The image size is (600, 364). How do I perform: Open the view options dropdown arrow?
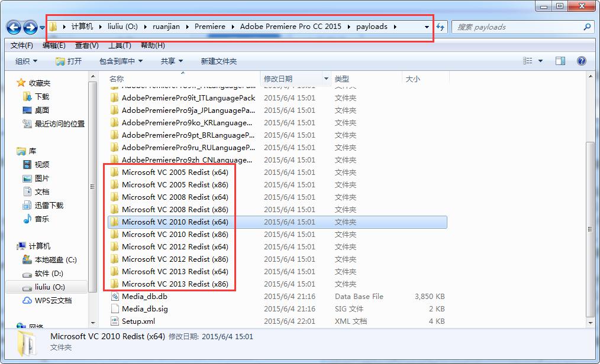pos(540,61)
